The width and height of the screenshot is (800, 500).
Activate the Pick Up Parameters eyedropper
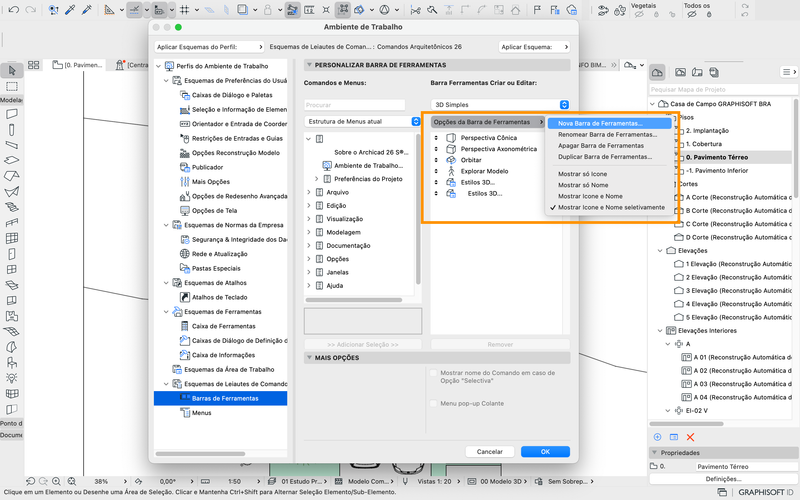(70, 10)
